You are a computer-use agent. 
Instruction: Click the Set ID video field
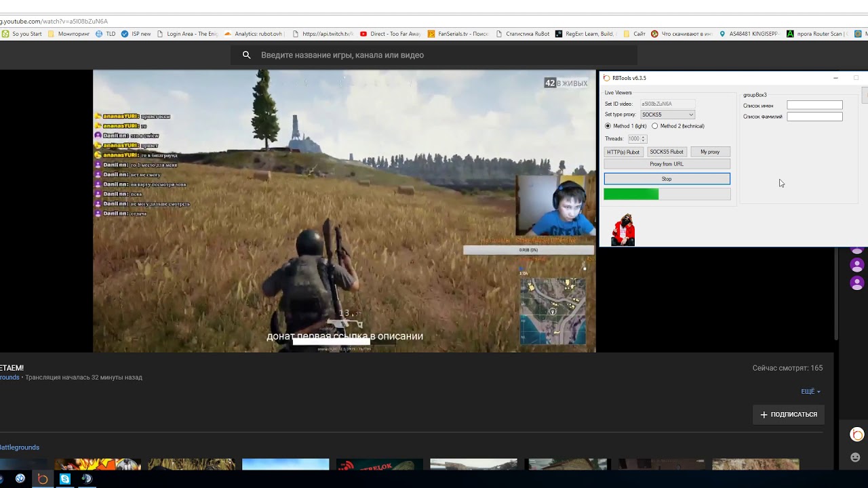pos(667,104)
